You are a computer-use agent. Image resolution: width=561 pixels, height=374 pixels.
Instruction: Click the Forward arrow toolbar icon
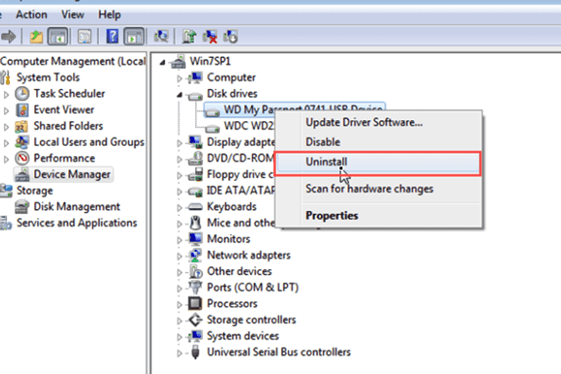tap(9, 37)
